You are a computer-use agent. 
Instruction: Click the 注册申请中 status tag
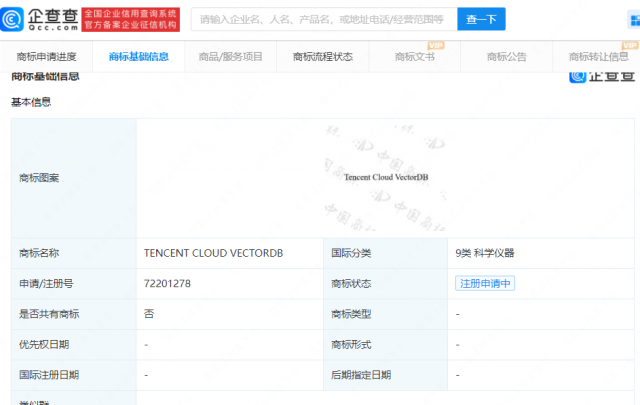coord(485,283)
